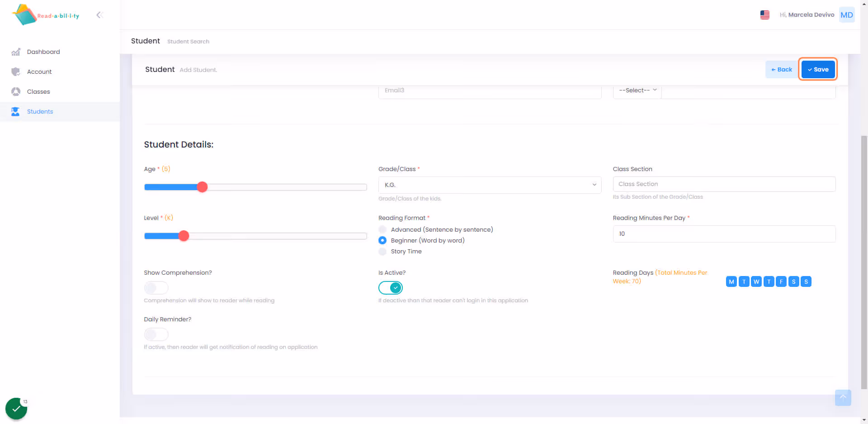Screen dimensions: 868x424
Task: Open Dashboard menu item
Action: (60, 52)
